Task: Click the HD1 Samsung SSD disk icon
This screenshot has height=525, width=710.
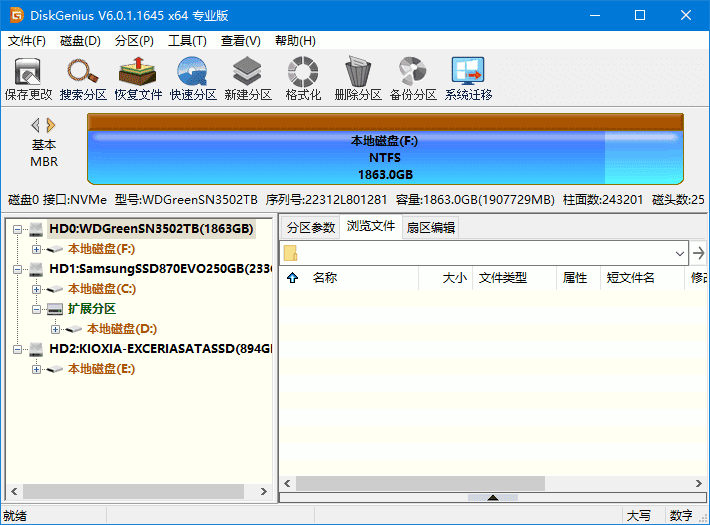Action: (x=36, y=270)
